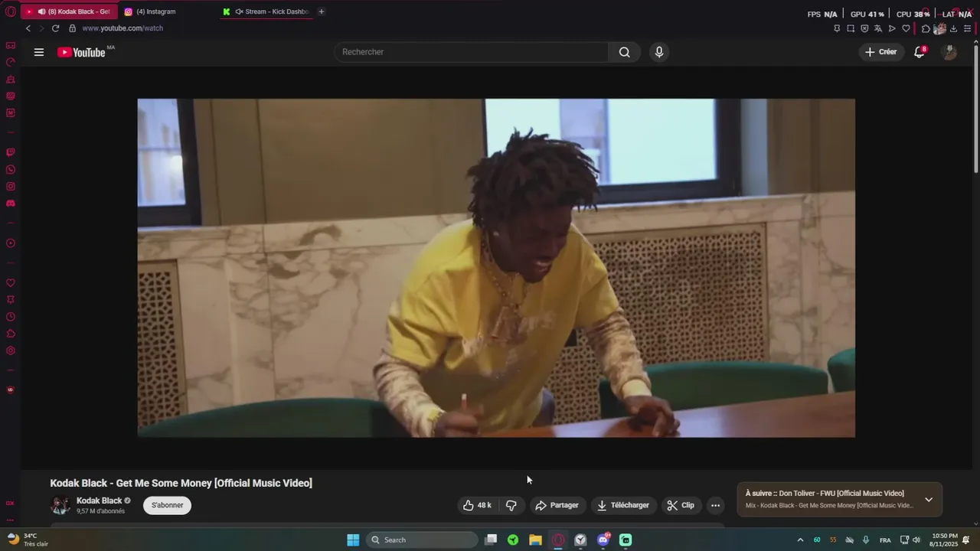Go to YouTube home via logo
980x551 pixels.
pos(81,52)
